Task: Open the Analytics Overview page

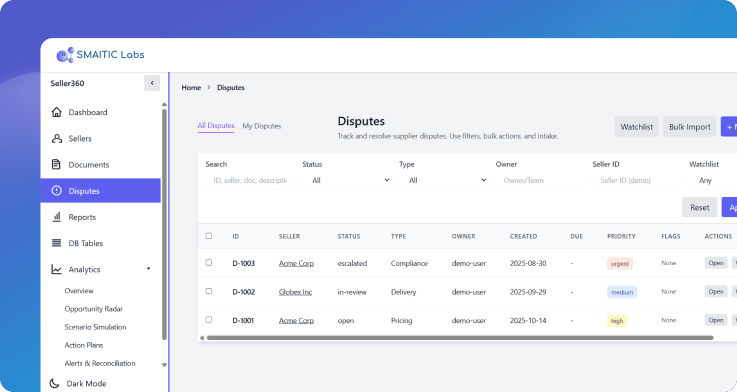Action: [79, 291]
